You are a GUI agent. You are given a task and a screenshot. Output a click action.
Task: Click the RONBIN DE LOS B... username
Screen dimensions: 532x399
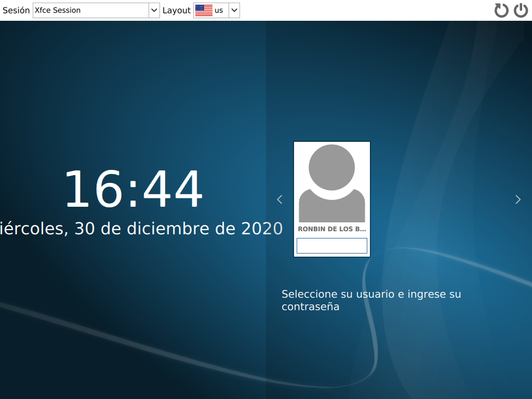[x=332, y=229]
